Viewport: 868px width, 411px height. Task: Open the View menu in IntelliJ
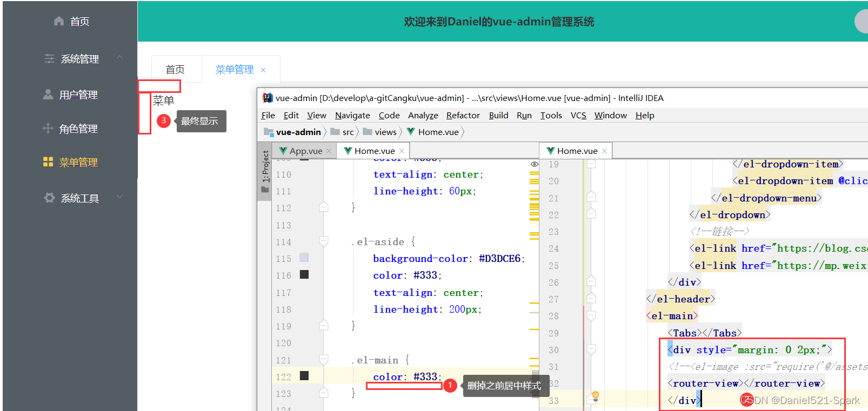[317, 115]
